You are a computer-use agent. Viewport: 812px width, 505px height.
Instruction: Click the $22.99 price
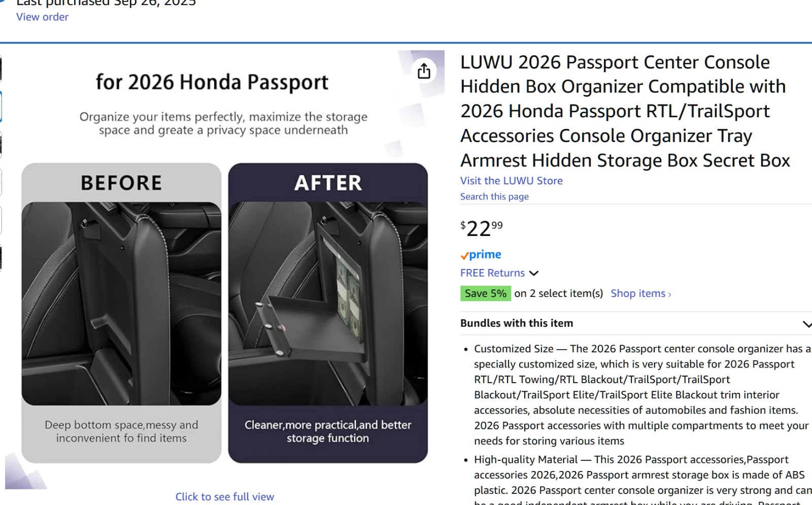[481, 228]
